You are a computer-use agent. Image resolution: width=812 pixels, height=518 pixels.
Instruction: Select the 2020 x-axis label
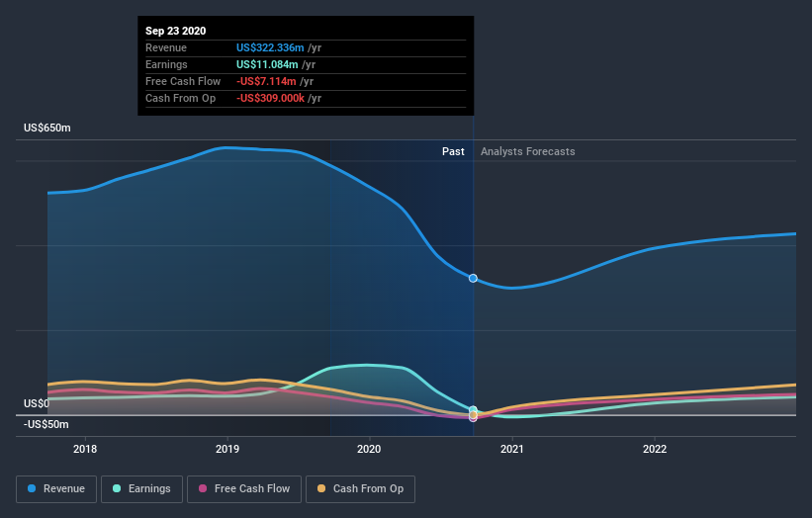point(369,449)
